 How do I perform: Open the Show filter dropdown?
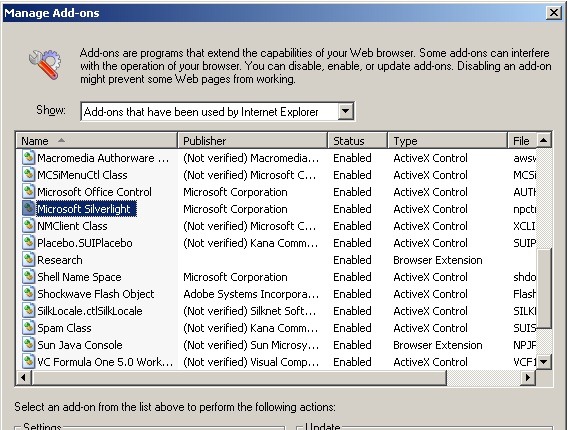tap(346, 111)
